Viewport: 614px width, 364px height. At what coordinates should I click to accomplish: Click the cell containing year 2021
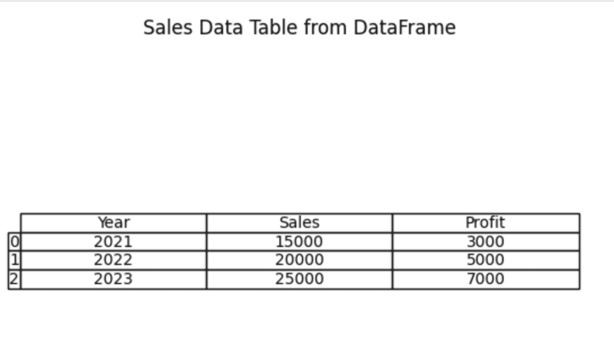tap(113, 242)
